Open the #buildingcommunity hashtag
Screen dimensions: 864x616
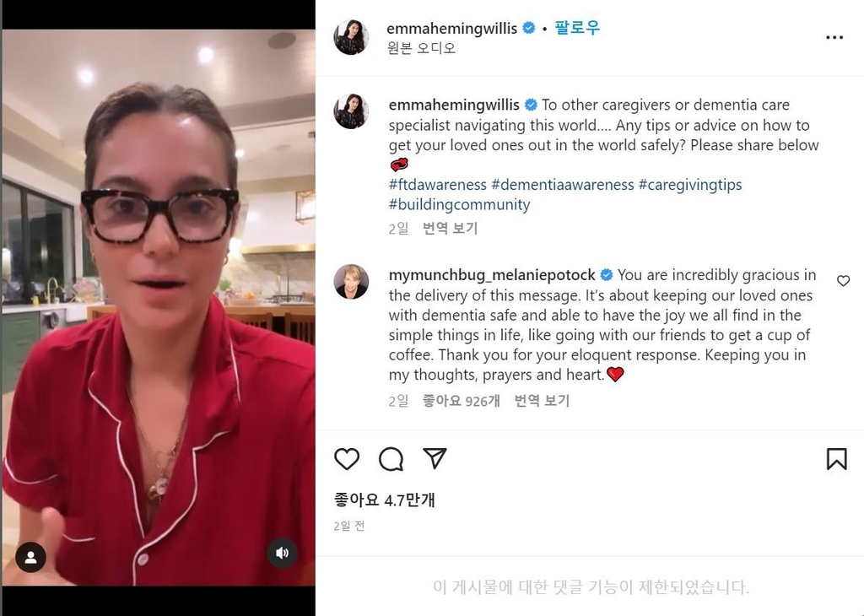459,204
